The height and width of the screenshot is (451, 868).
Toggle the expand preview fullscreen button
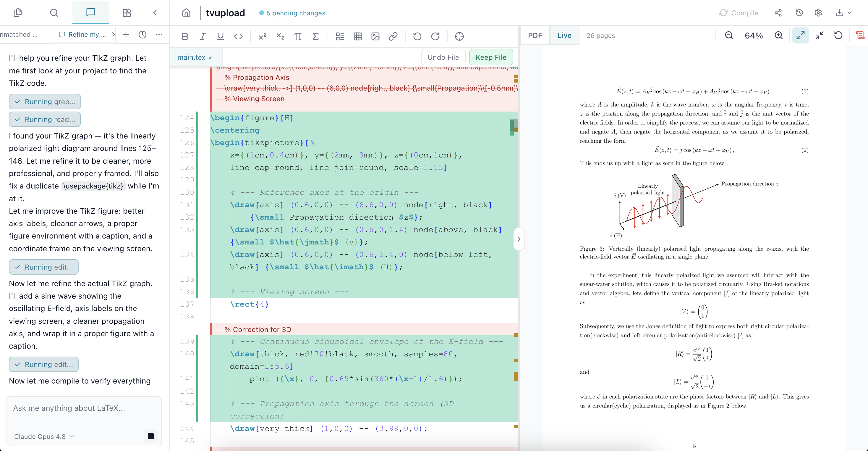801,36
